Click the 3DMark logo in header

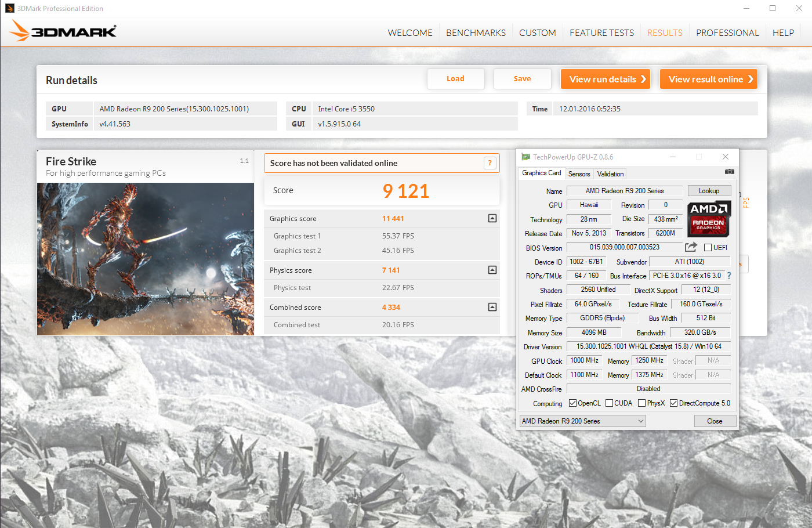pyautogui.click(x=63, y=31)
